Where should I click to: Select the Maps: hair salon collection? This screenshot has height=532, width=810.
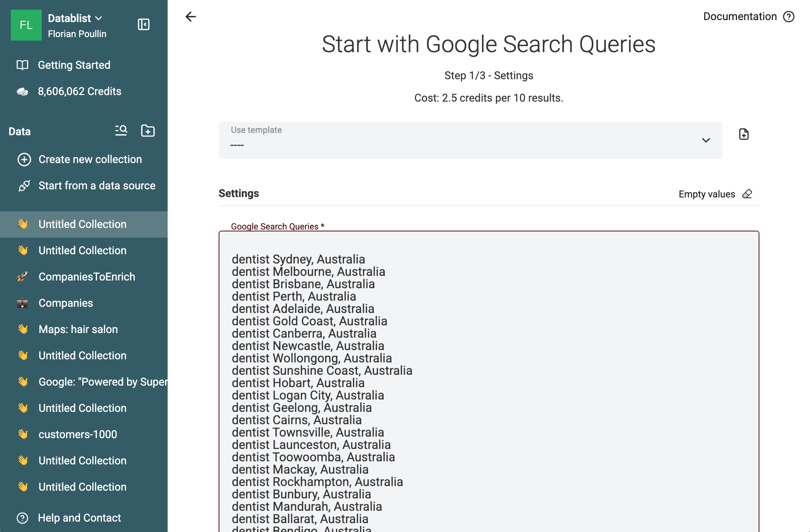click(78, 329)
